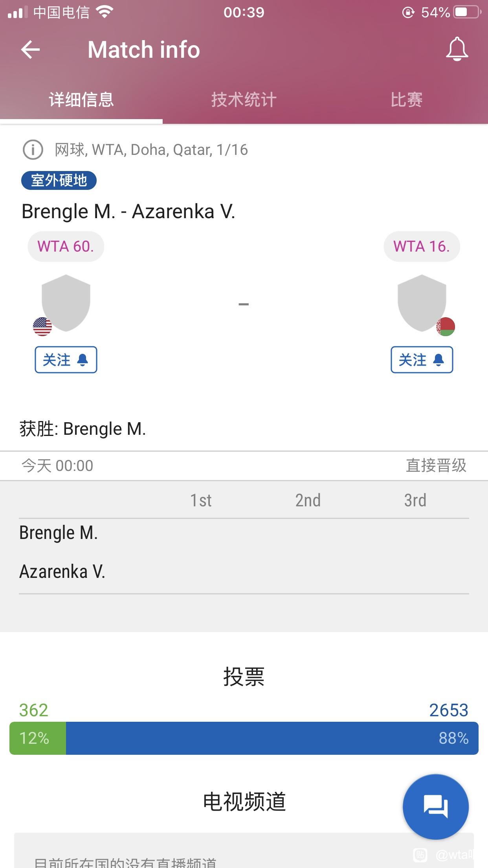
Task: Select the 详细信息 tab
Action: coord(81,100)
